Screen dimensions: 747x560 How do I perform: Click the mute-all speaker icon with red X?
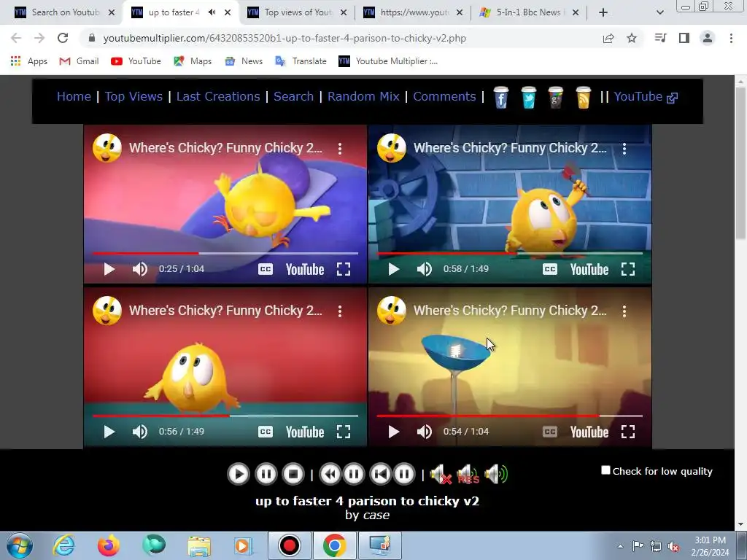[441, 474]
